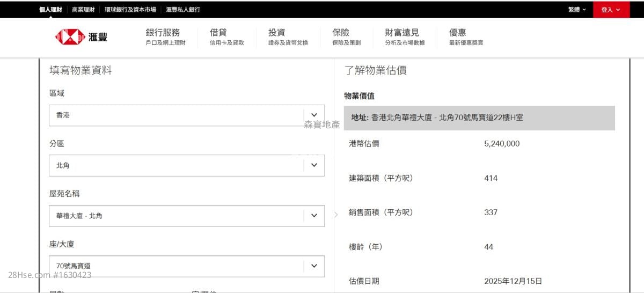Image resolution: width=644 pixels, height=293 pixels.
Task: Open the 借貸 menu
Action: point(226,36)
